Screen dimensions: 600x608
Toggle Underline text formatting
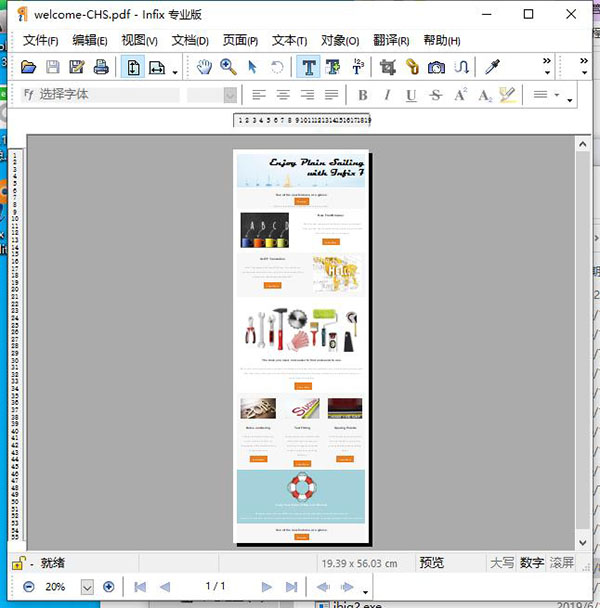[411, 95]
